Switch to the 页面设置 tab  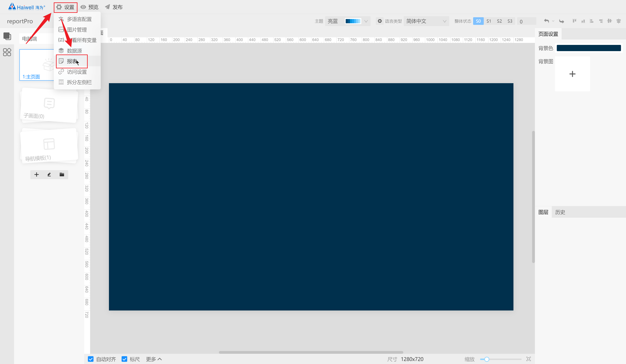click(x=548, y=34)
